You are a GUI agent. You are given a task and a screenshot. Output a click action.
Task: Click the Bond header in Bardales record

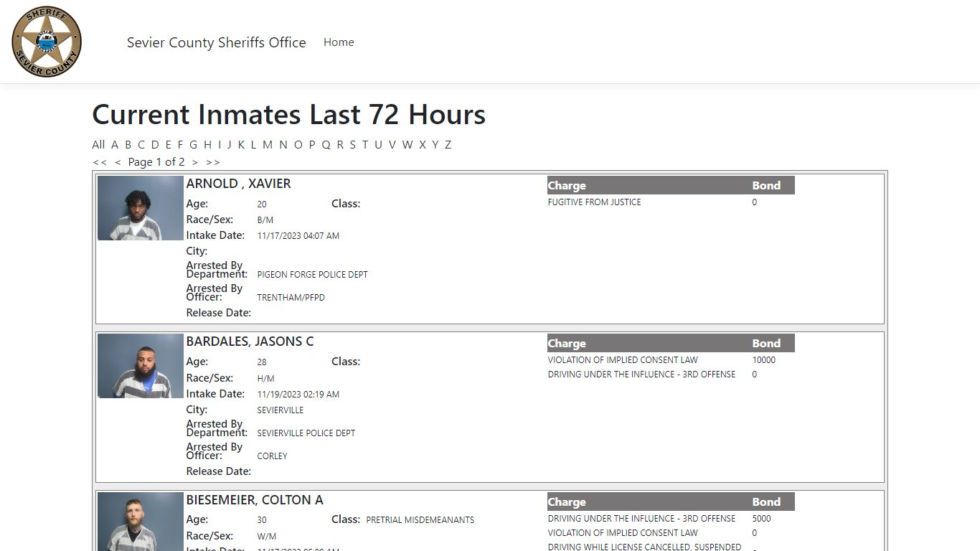(x=766, y=343)
